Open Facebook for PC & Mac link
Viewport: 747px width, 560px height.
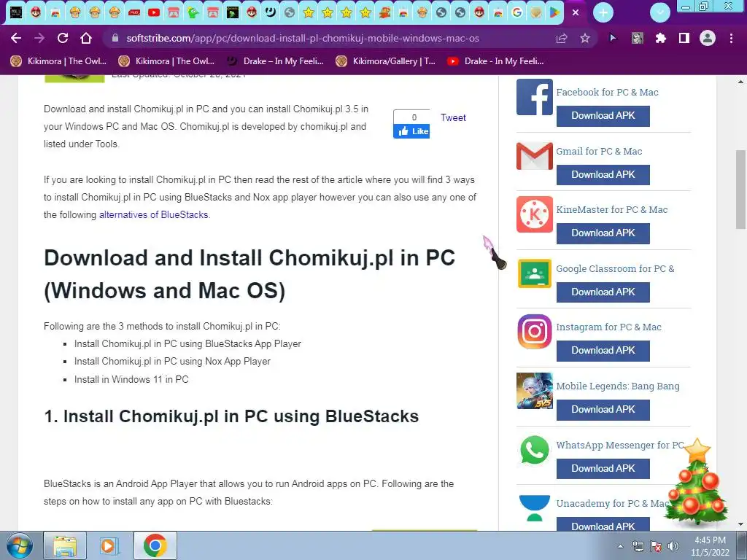[x=607, y=93]
